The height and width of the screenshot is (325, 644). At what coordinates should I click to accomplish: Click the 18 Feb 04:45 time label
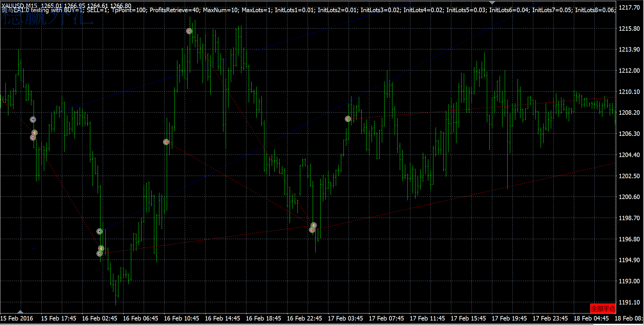point(591,318)
